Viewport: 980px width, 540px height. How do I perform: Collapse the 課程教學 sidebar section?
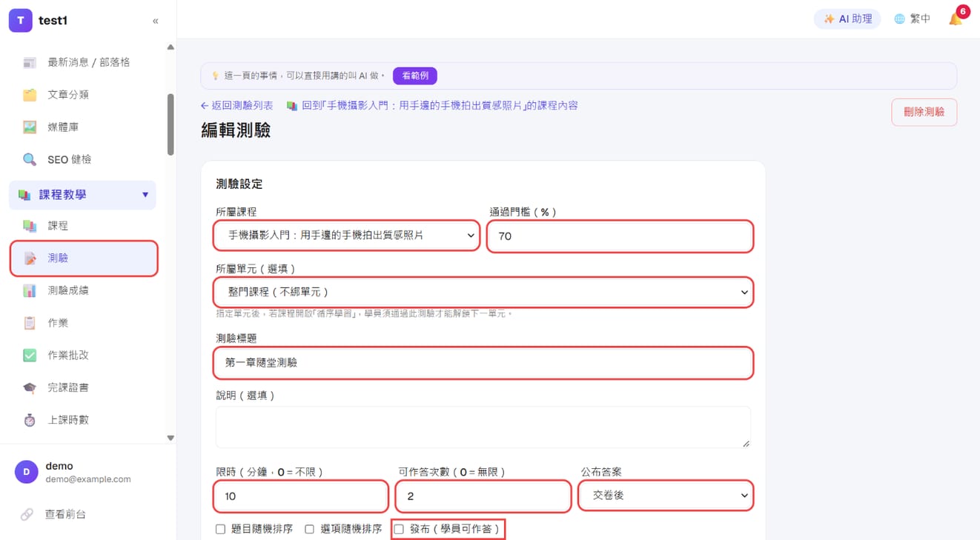[83, 195]
